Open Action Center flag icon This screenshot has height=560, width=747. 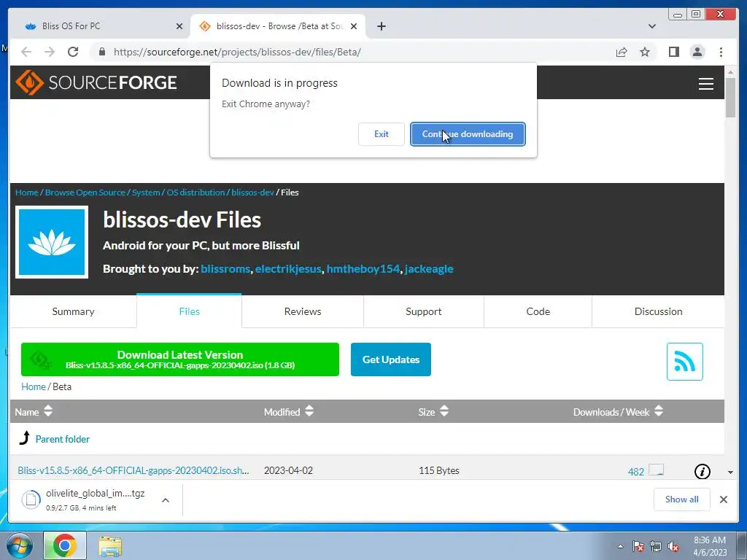638,546
